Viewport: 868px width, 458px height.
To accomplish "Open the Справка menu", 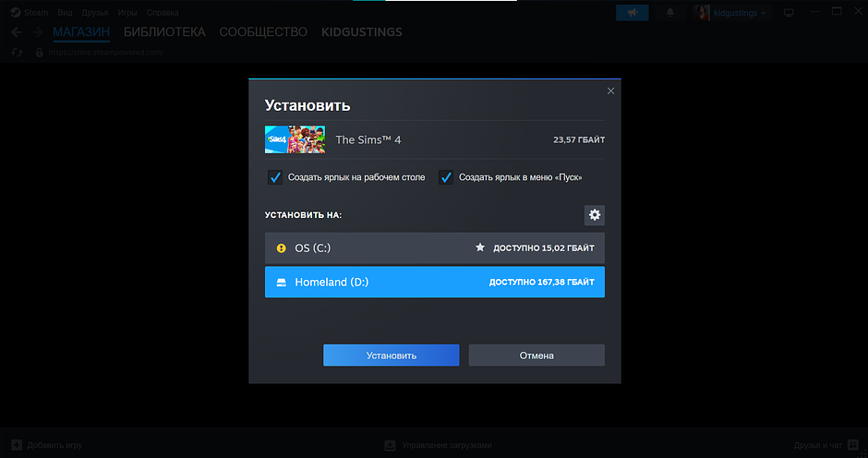I will pos(163,12).
